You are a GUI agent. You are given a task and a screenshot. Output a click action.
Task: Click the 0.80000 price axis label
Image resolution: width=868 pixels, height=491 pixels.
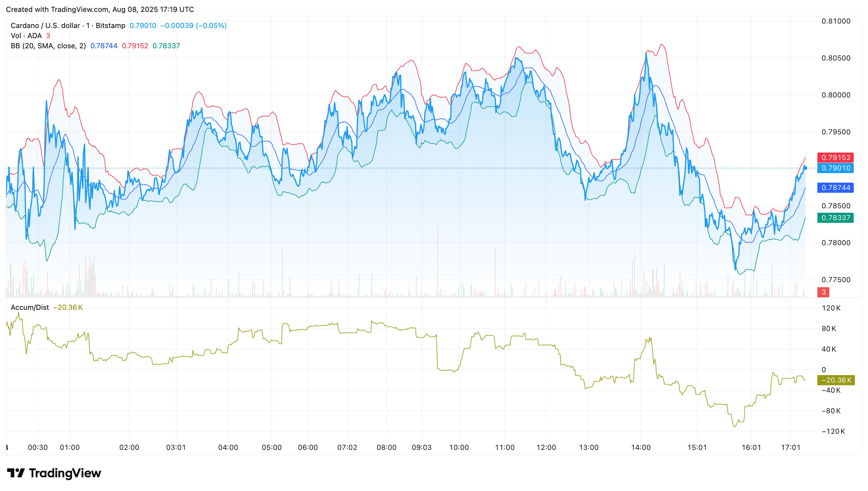click(836, 95)
